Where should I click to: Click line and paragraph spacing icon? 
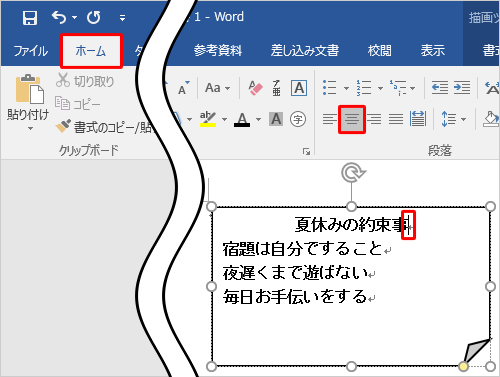coord(449,119)
